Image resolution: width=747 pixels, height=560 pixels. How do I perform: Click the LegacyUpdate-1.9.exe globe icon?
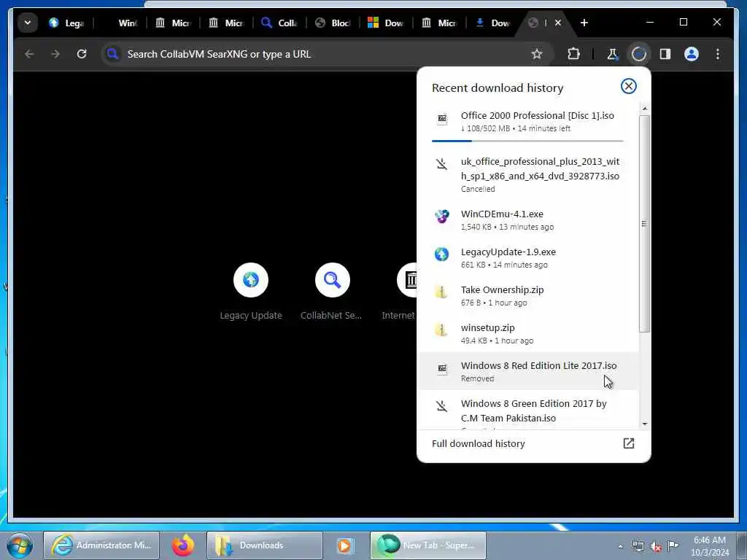point(441,254)
